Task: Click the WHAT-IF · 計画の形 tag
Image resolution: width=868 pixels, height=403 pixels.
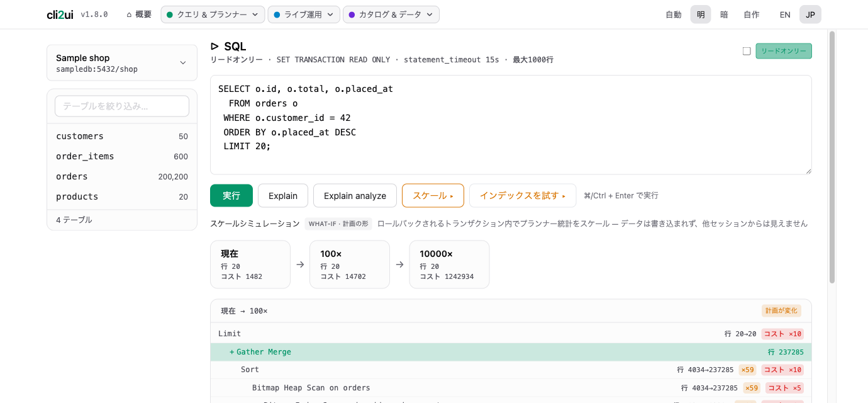Action: [x=338, y=224]
